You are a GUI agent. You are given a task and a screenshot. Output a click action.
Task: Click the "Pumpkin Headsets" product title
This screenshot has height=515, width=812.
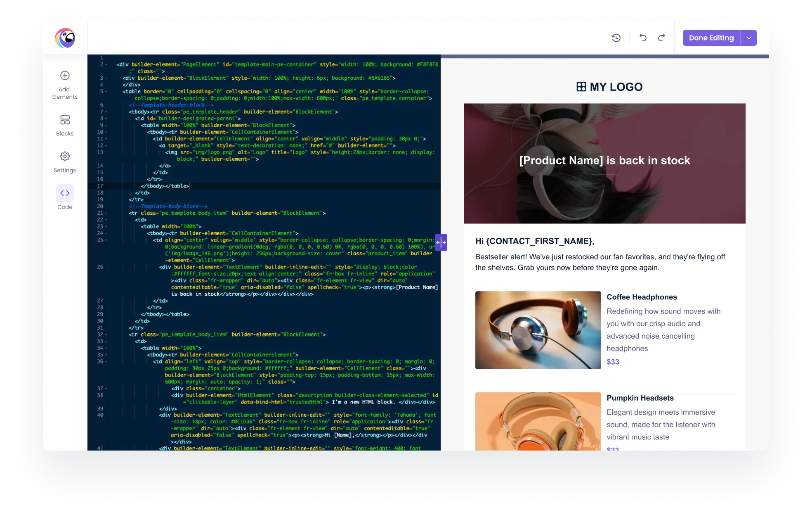click(x=640, y=398)
